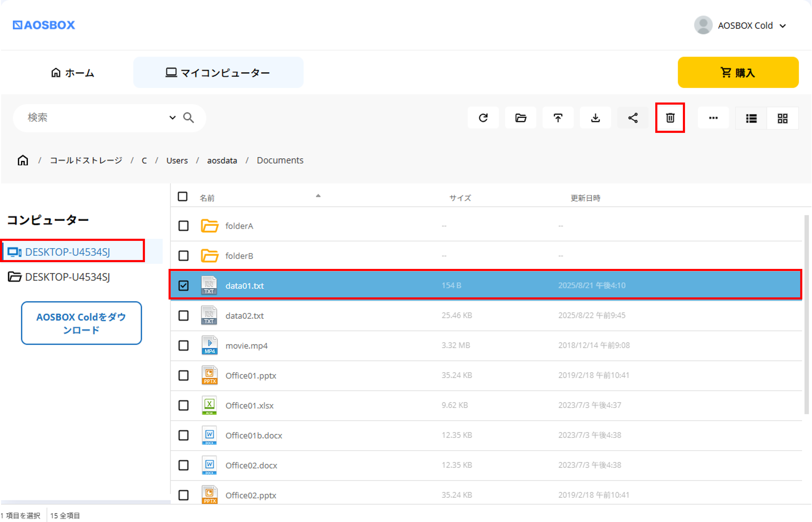The width and height of the screenshot is (812, 522).
Task: Click the open folder toolbar icon
Action: [x=521, y=118]
